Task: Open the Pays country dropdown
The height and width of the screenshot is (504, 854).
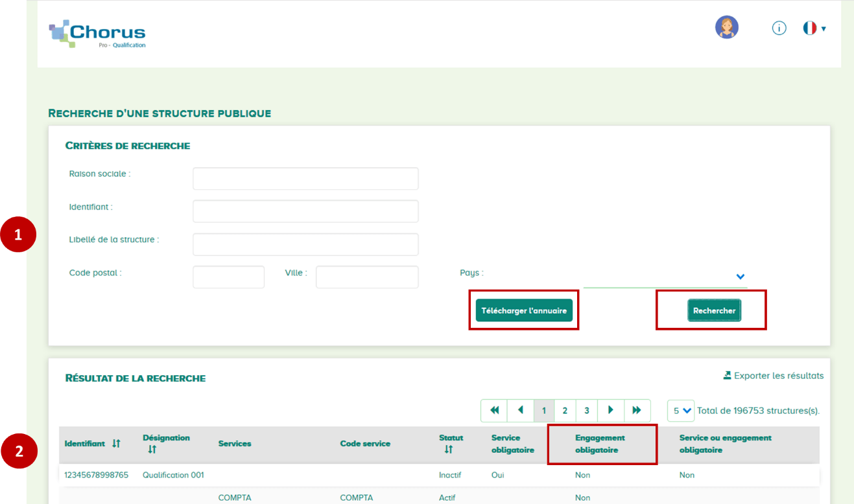Action: click(740, 277)
